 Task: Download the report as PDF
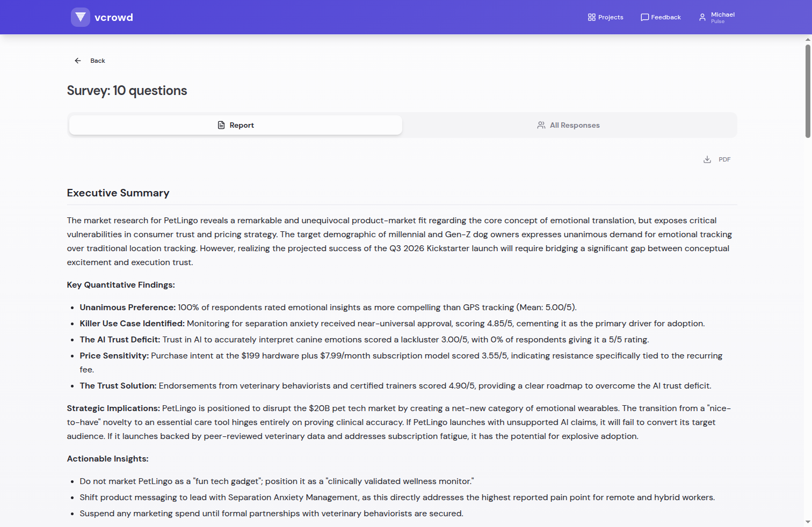(717, 159)
